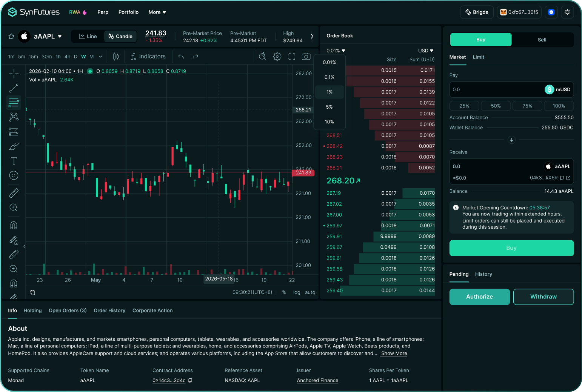
Task: Open the emoji icons tool
Action: coord(14,175)
